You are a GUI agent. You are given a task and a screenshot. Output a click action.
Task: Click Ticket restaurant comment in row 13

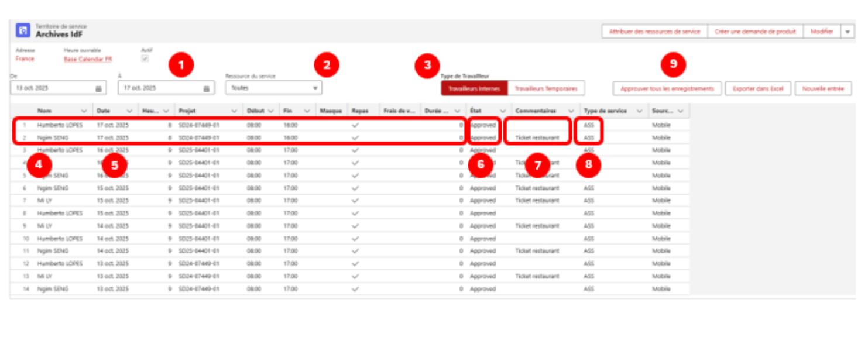pyautogui.click(x=537, y=277)
